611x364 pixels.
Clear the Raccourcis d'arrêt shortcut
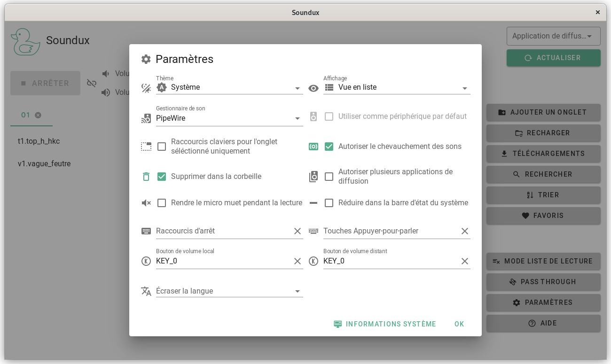(x=298, y=231)
